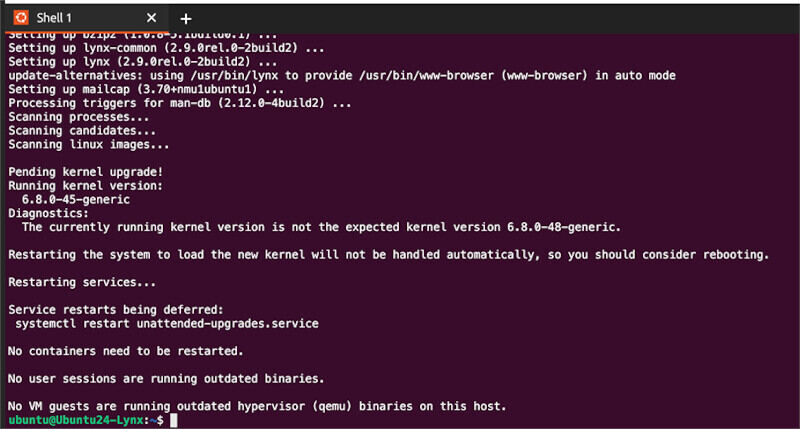Click the 'Processing triggers for man-db' line
This screenshot has width=800, height=429.
click(x=180, y=103)
